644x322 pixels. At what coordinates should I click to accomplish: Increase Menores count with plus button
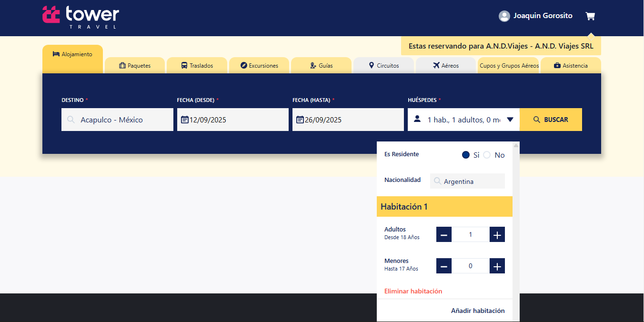coord(497,266)
